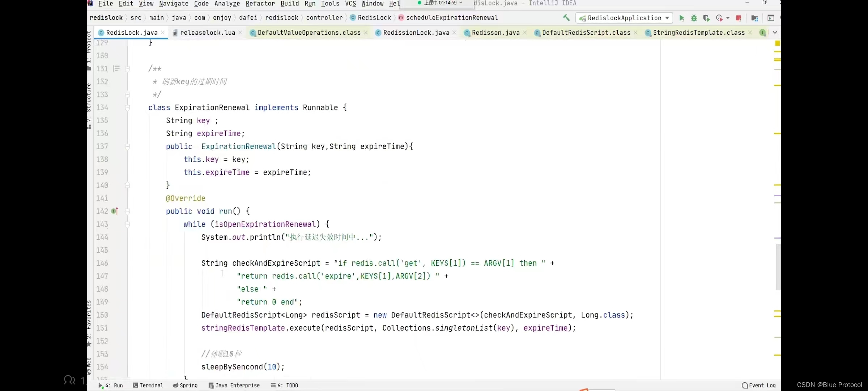Run with the profiler clock icon
868x391 pixels.
[x=719, y=18]
